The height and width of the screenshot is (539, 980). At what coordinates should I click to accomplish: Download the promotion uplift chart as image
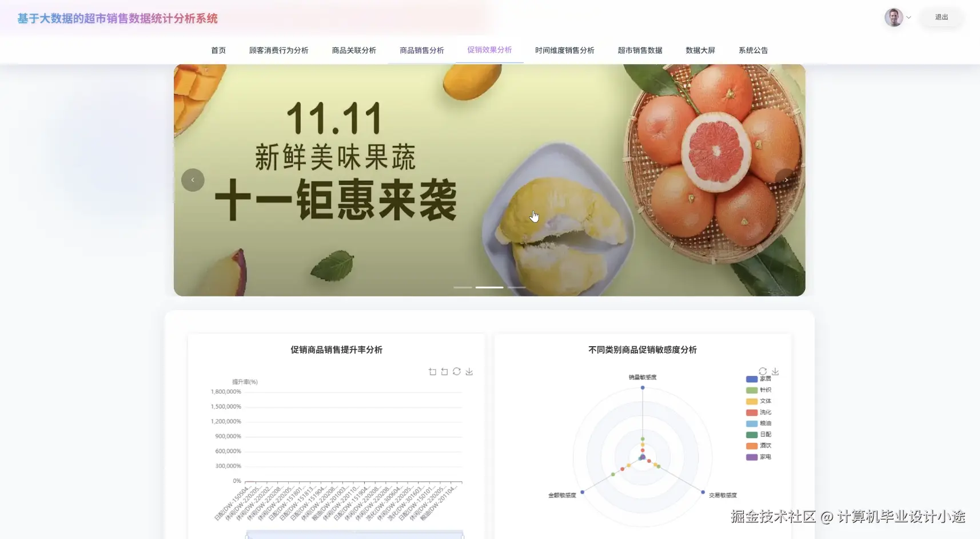click(469, 371)
